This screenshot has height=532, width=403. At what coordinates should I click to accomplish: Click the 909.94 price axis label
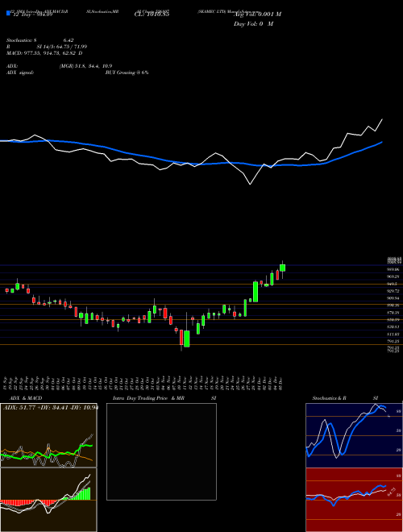coord(393,298)
